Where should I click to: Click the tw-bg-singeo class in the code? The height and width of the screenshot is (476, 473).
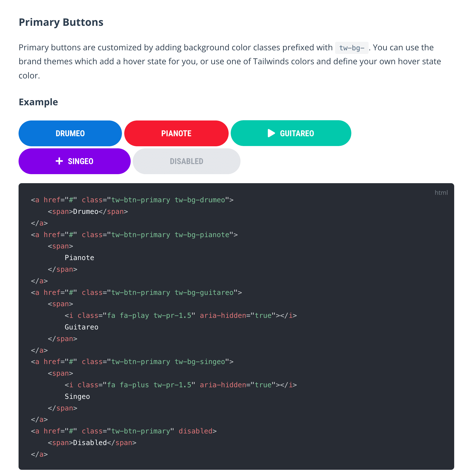[x=200, y=362]
